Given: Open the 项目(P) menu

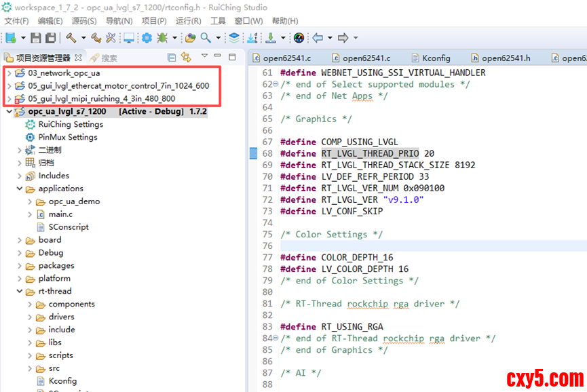Looking at the screenshot, I should (x=153, y=21).
